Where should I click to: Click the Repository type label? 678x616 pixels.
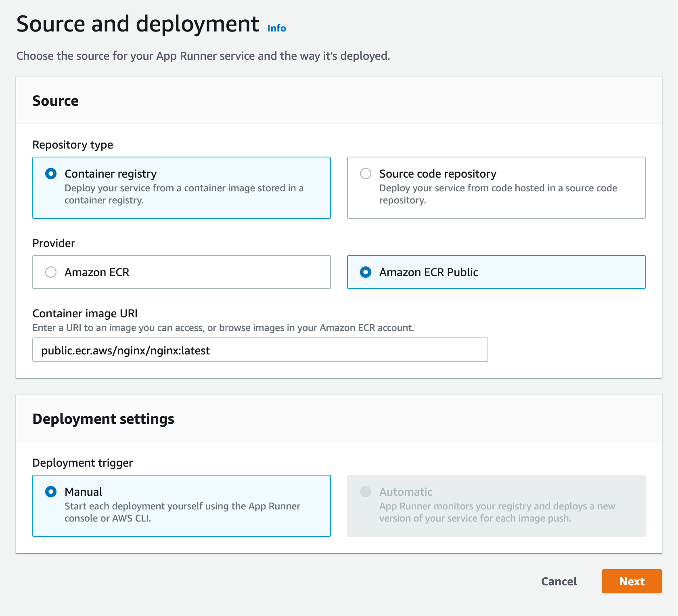(x=73, y=145)
